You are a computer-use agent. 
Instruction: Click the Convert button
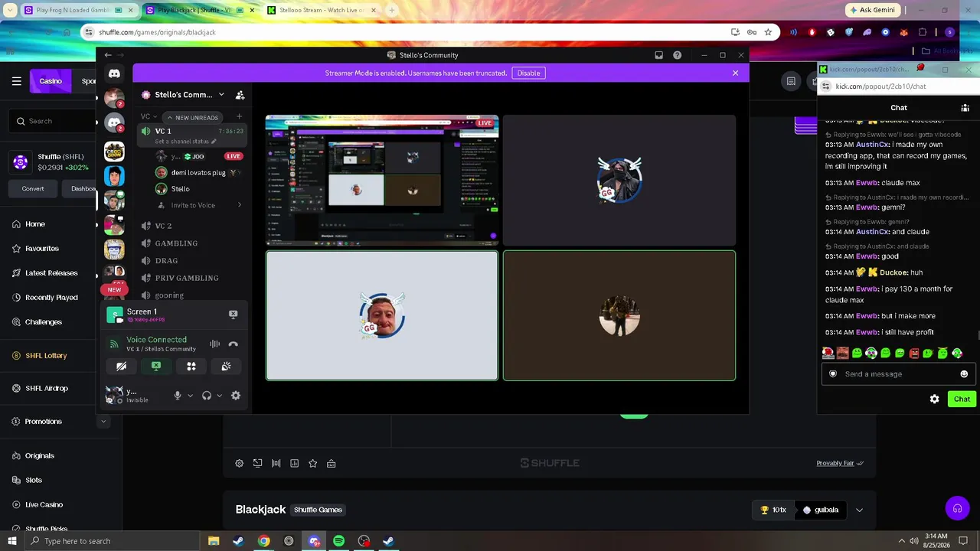[x=33, y=189]
